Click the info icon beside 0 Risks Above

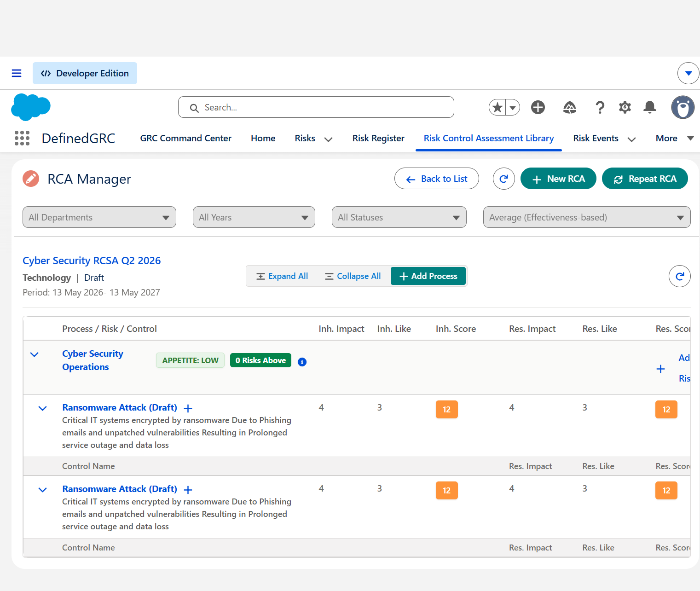point(302,362)
